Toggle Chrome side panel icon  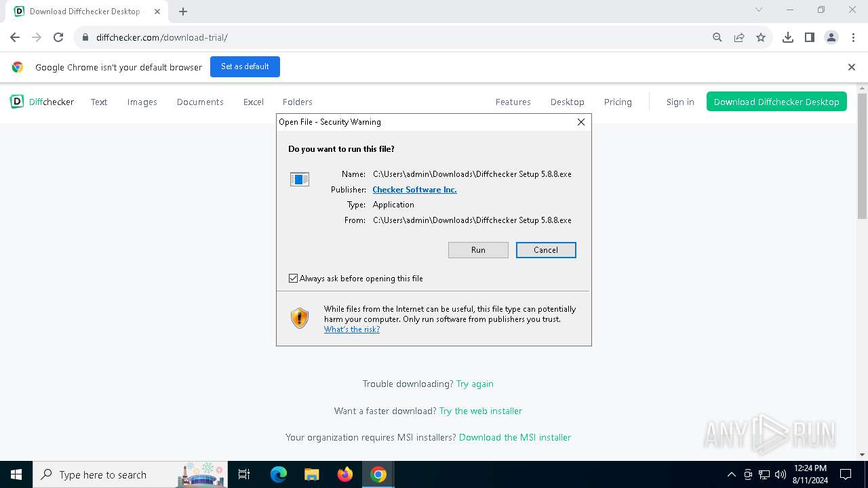[x=810, y=37]
